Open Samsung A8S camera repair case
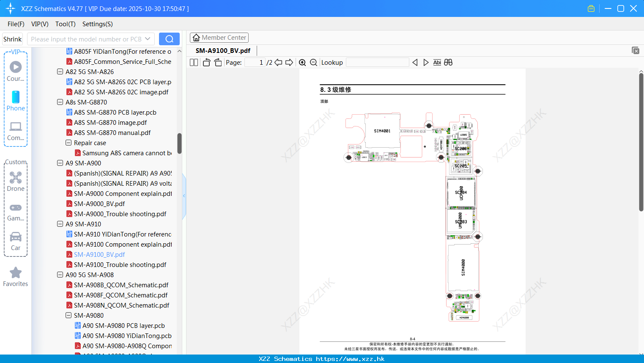This screenshot has width=644, height=363. [127, 153]
